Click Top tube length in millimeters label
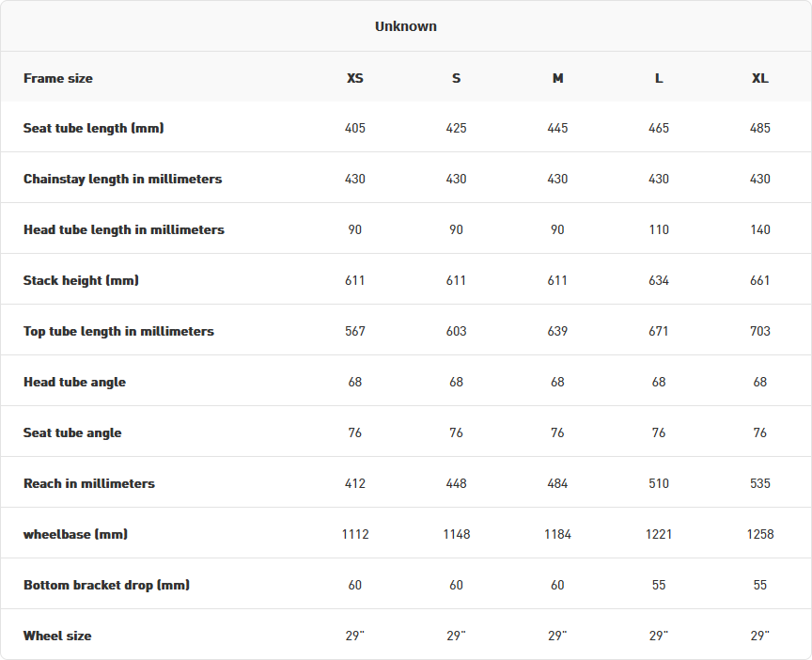This screenshot has height=660, width=812. tap(118, 331)
